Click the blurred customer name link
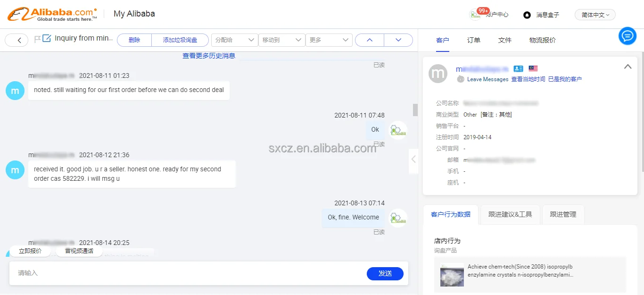 482,69
